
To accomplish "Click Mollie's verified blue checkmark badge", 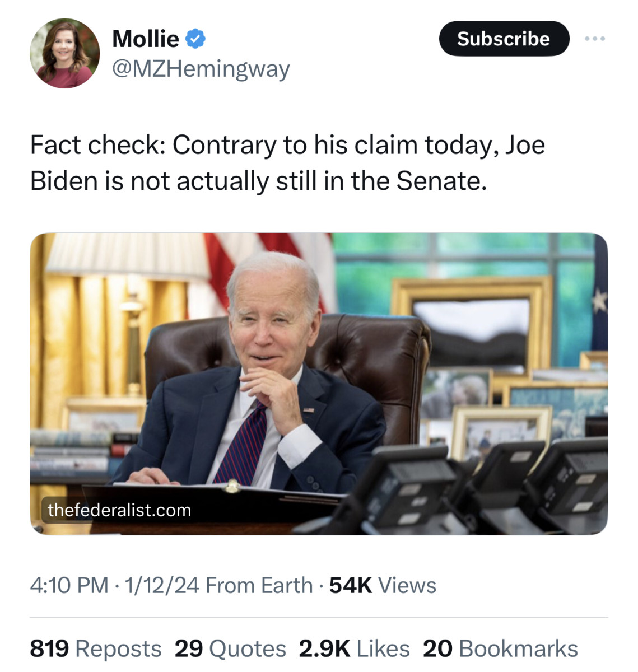I will 194,38.
